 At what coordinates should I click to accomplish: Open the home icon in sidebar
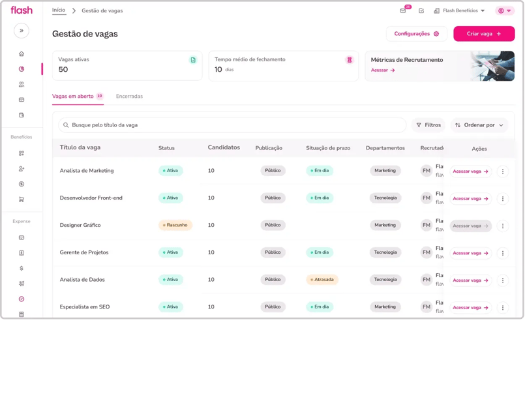pyautogui.click(x=22, y=53)
